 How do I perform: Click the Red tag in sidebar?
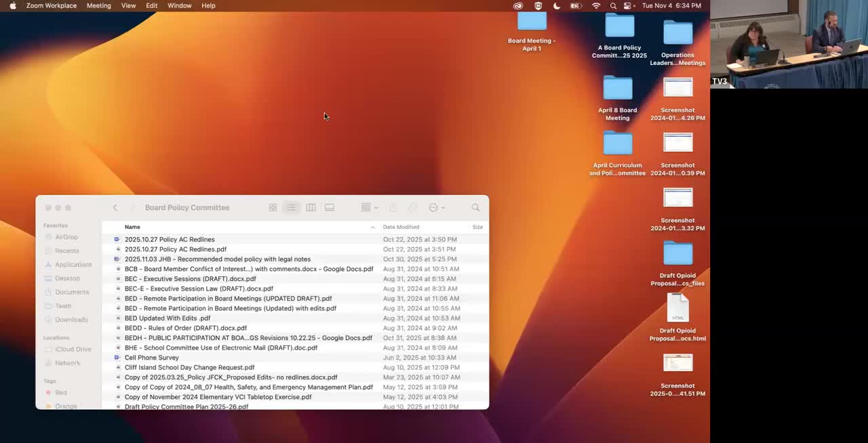61,393
